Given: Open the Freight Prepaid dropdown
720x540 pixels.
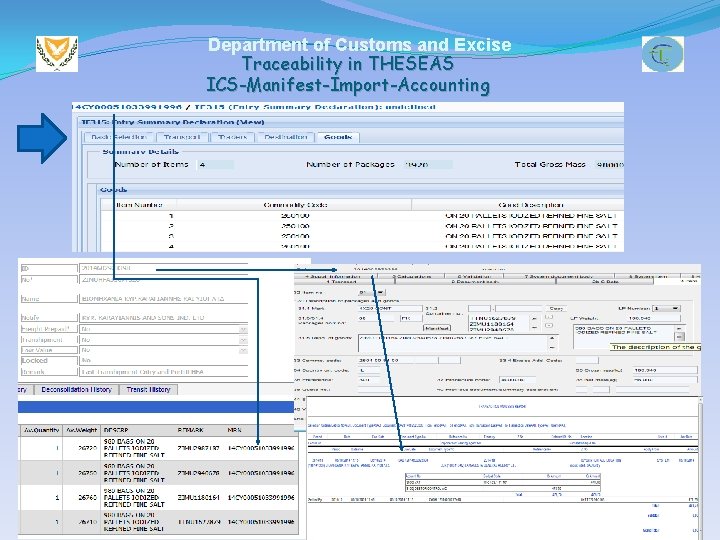Looking at the screenshot, I should pyautogui.click(x=243, y=329).
